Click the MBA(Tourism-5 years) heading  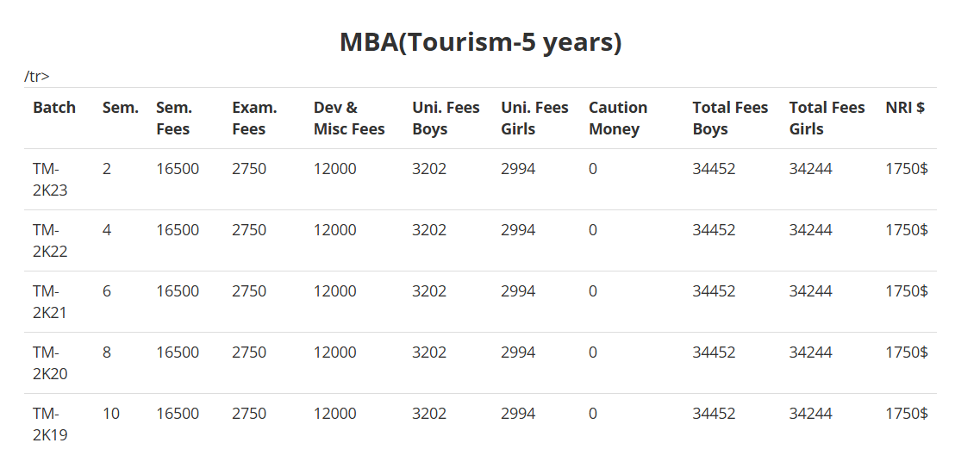tap(480, 41)
